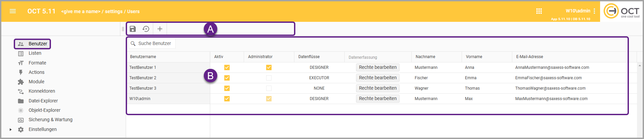The height and width of the screenshot is (139, 644).
Task: Click the save icon in toolbar
Action: coord(133,29)
